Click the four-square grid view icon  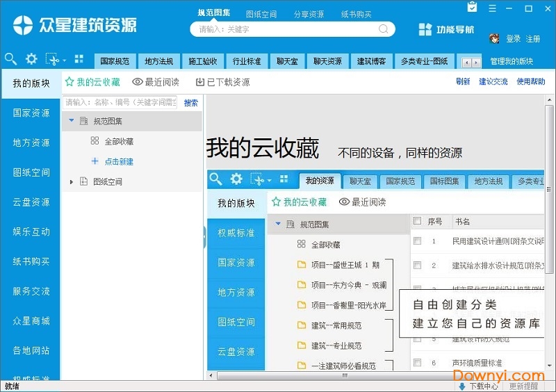(79, 59)
